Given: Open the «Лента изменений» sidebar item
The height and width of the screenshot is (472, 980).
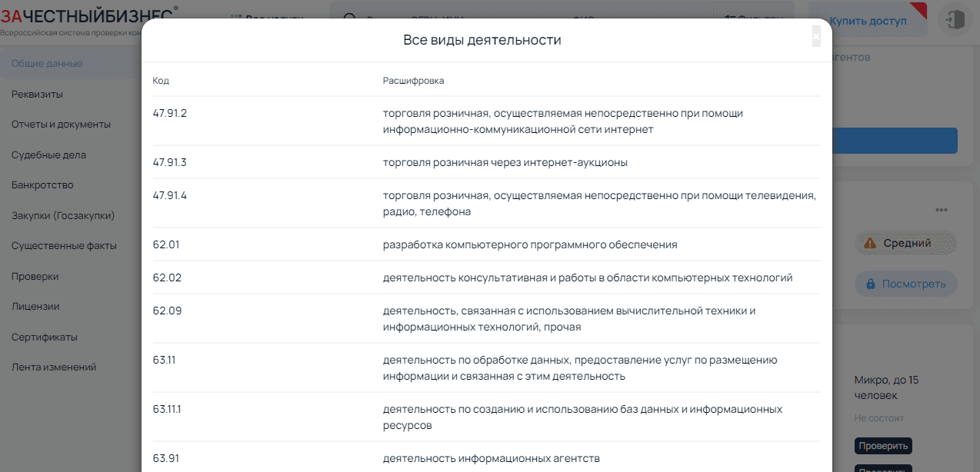Looking at the screenshot, I should click(54, 367).
